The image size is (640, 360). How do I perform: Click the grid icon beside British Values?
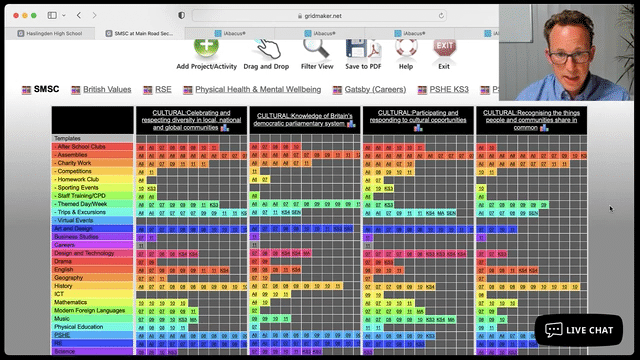76,90
